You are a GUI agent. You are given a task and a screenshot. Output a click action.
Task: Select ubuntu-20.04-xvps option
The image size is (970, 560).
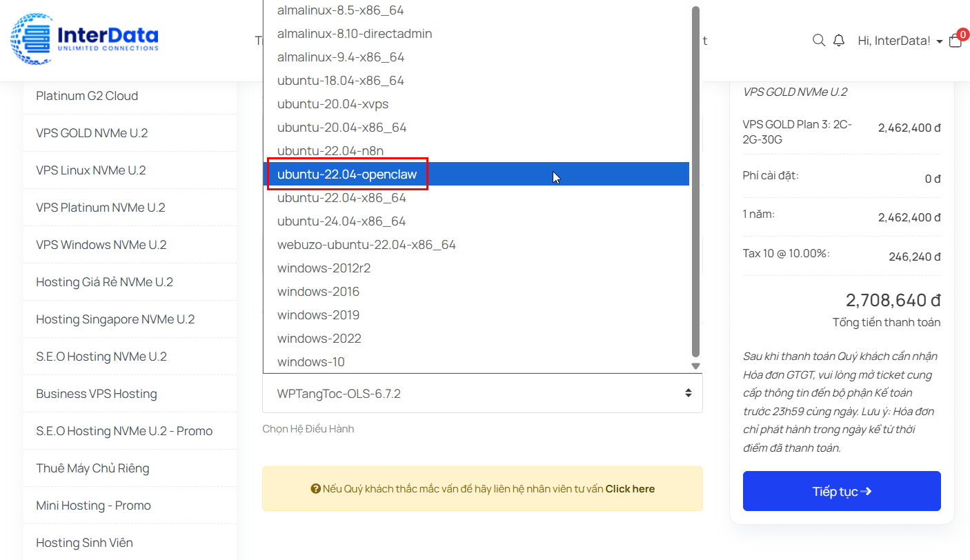477,104
